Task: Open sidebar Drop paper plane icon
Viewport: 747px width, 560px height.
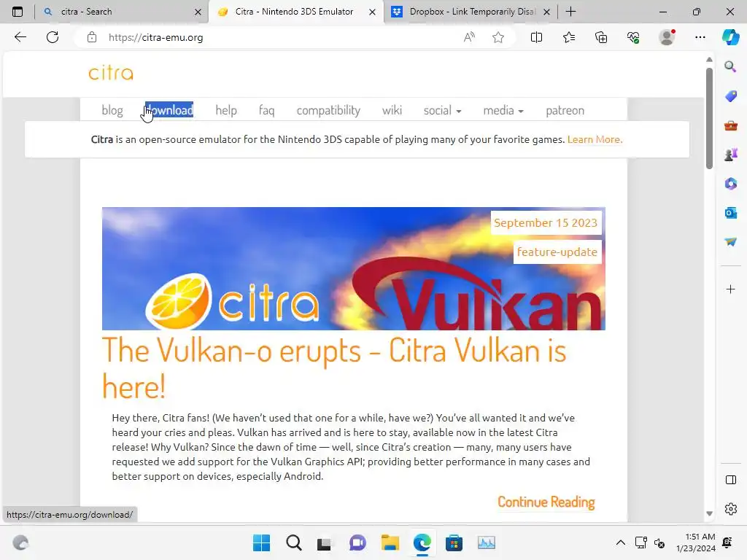Action: point(730,242)
